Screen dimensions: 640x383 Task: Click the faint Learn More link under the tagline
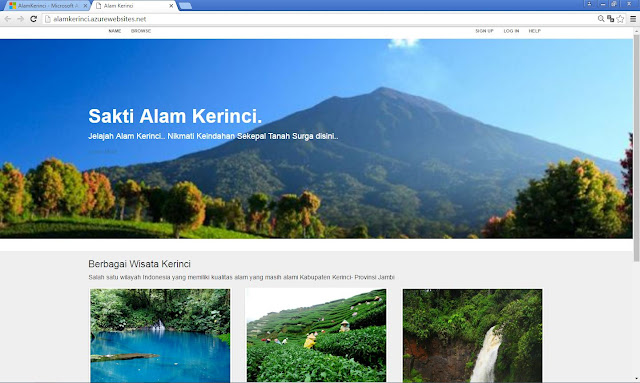(103, 151)
